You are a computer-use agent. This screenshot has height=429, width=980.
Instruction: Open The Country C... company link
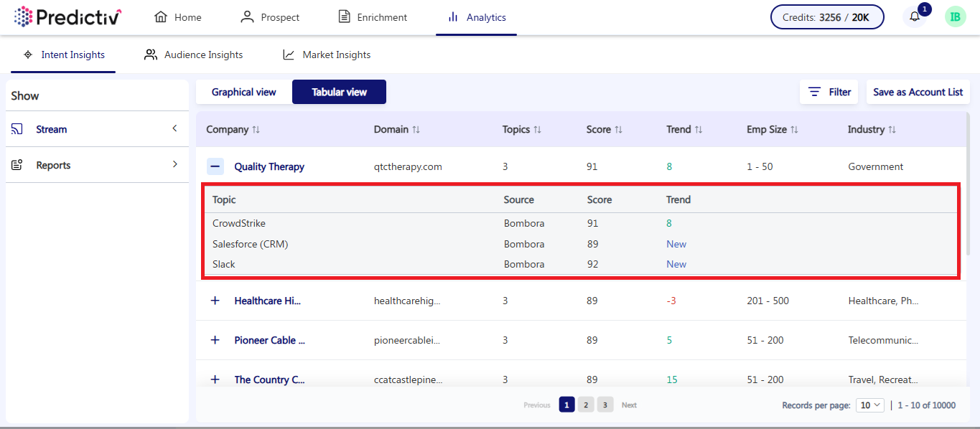pyautogui.click(x=270, y=379)
